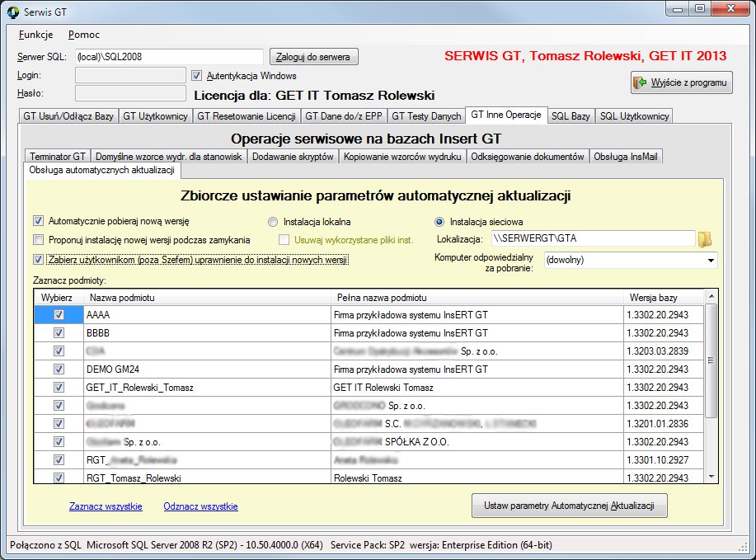Switch to the Dodawanie skryptów tab
This screenshot has height=560, width=756.
pyautogui.click(x=293, y=157)
